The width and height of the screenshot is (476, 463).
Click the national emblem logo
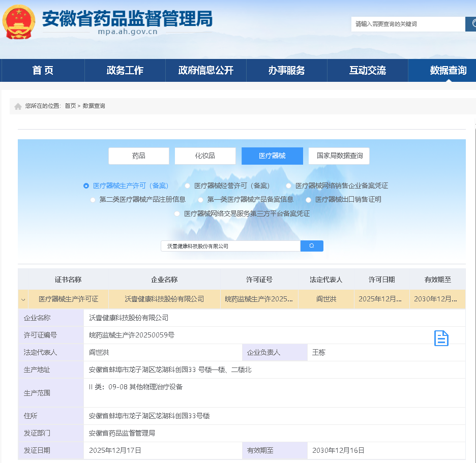(19, 21)
